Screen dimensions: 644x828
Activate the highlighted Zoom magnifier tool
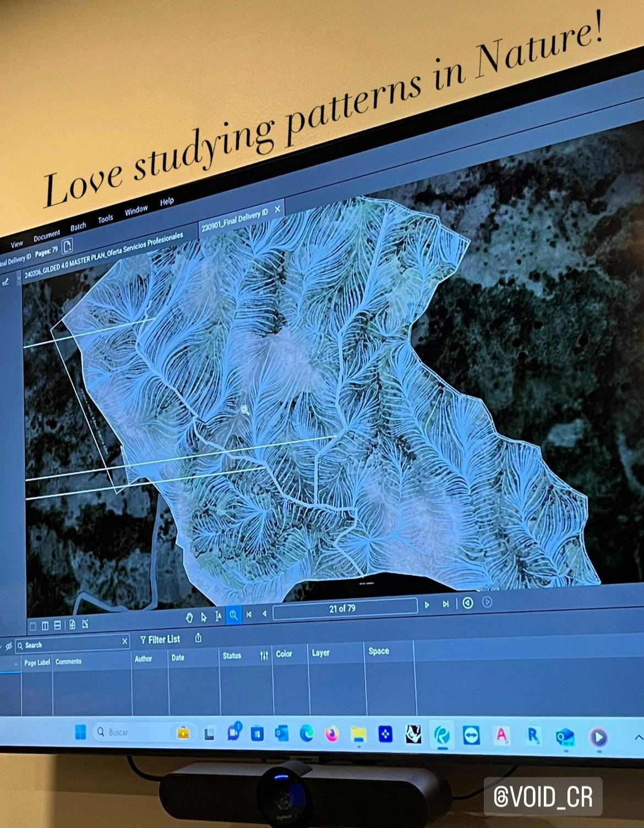233,615
